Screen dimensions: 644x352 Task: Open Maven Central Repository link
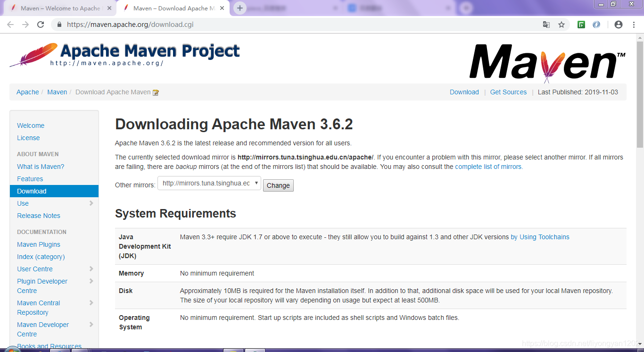[39, 308]
